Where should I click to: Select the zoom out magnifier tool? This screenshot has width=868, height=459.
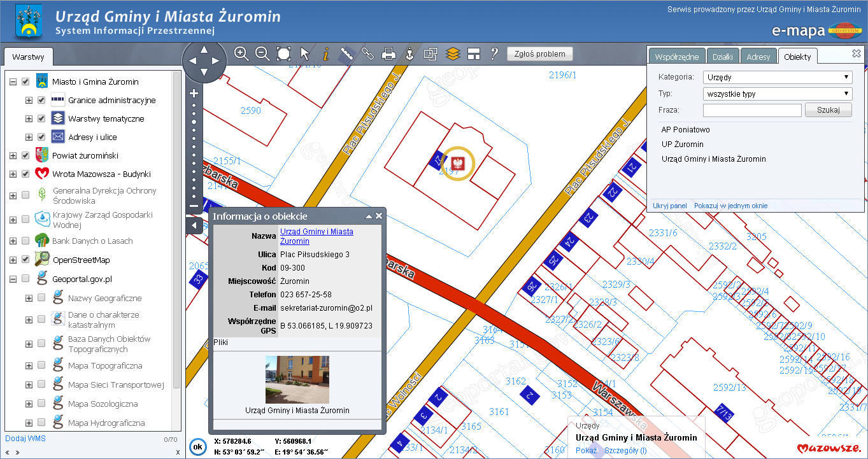[x=262, y=53]
